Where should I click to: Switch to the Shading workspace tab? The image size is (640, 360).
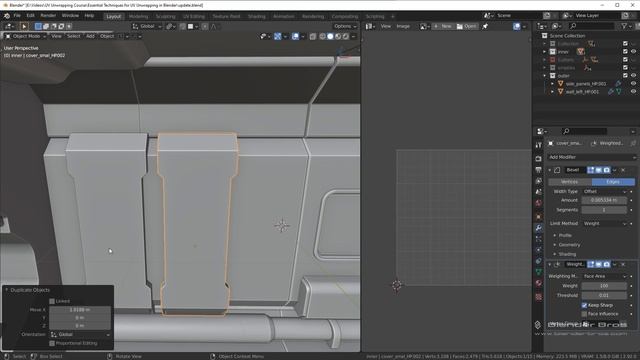(257, 16)
